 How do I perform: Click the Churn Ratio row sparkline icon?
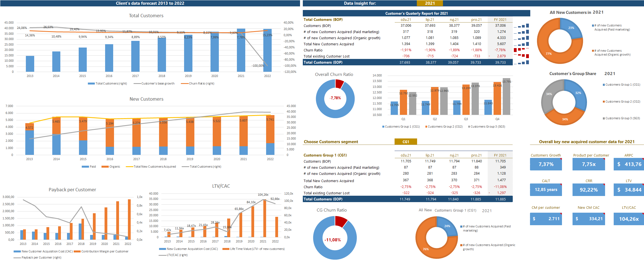[521, 50]
